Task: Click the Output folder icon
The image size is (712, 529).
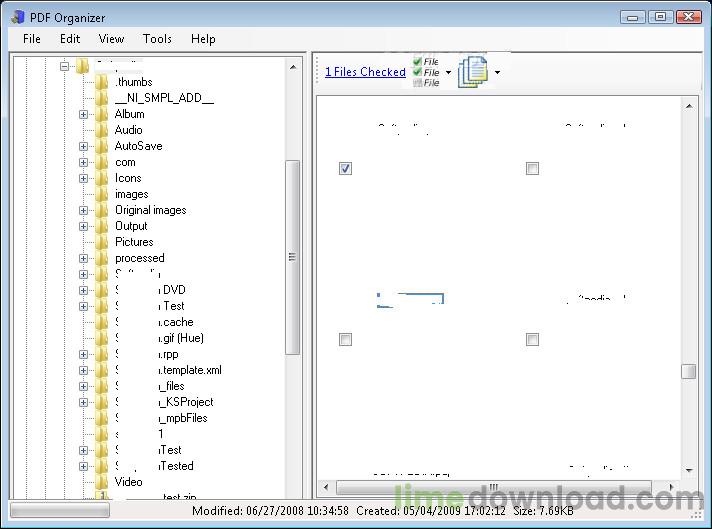Action: pos(102,226)
